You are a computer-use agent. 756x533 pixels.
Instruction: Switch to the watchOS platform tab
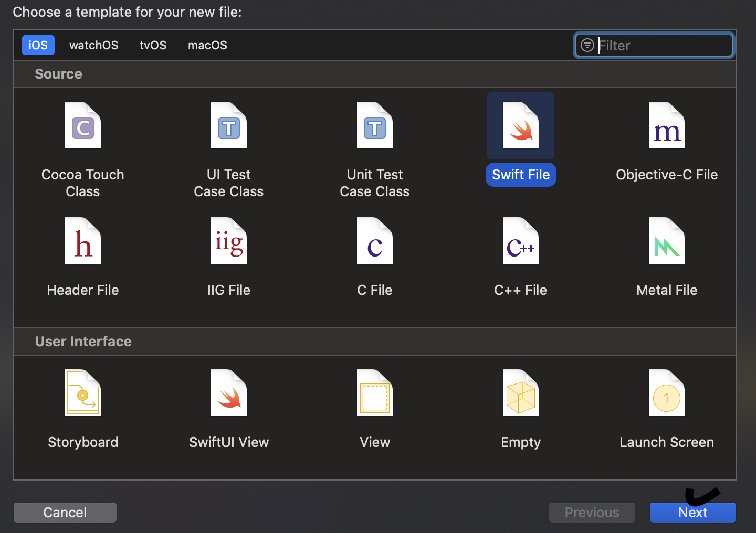tap(94, 45)
